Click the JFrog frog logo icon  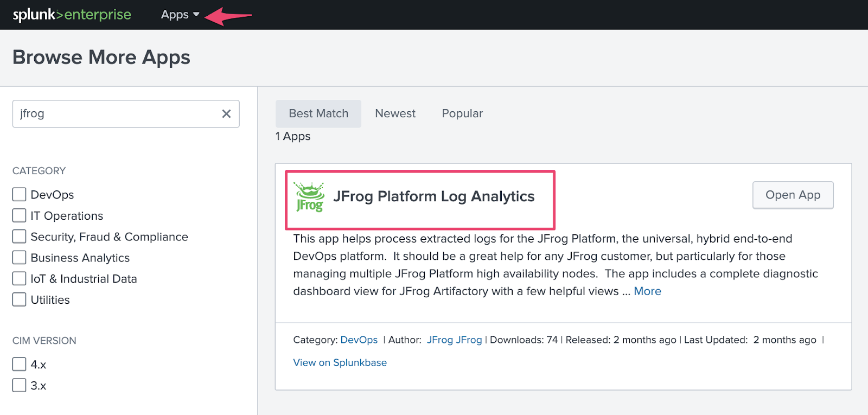tap(309, 197)
